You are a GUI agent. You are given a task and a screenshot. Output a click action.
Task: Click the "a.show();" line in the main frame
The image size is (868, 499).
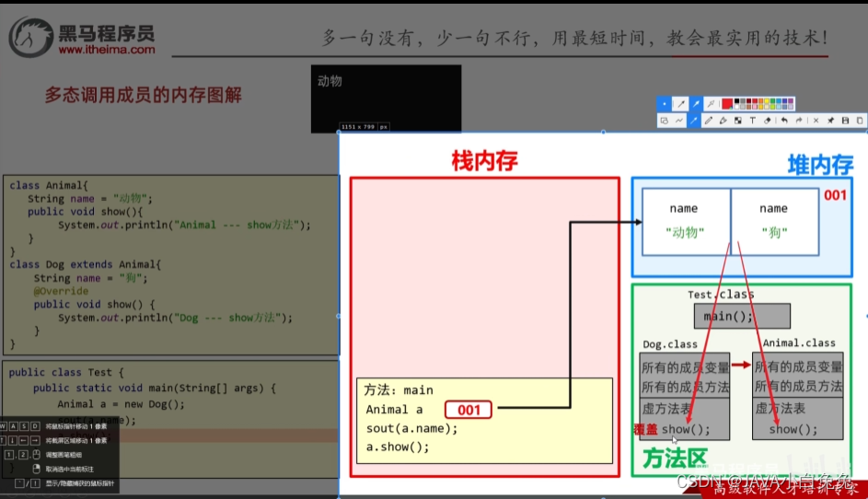398,447
